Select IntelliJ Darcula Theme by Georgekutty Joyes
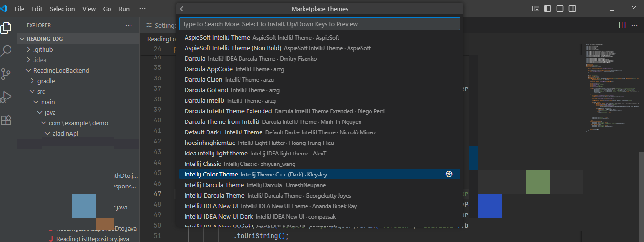The width and height of the screenshot is (644, 242). pyautogui.click(x=320, y=195)
